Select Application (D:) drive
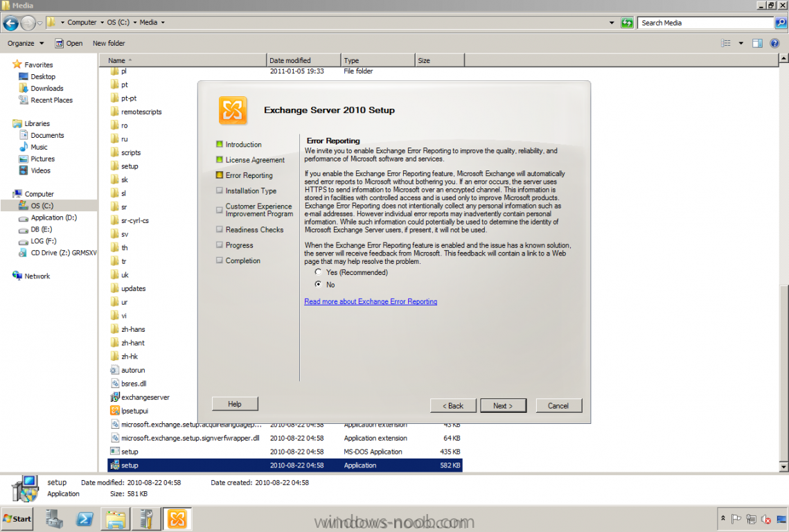Image resolution: width=789 pixels, height=532 pixels. [x=48, y=218]
